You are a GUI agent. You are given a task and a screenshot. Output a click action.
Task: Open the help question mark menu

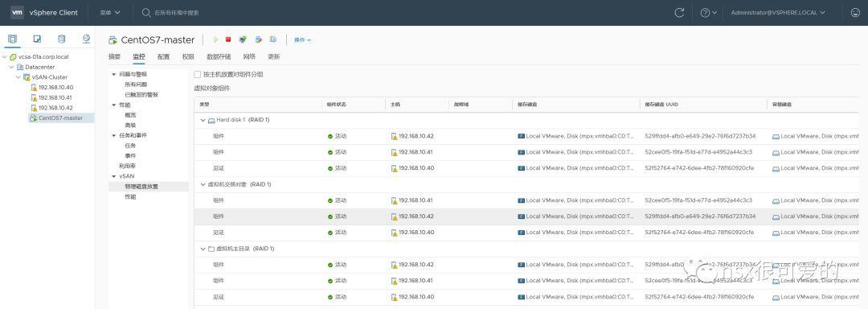click(x=709, y=12)
